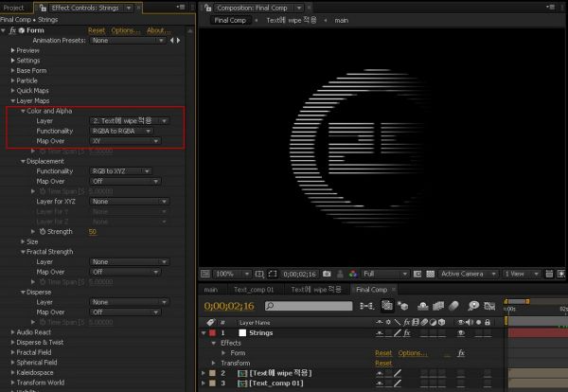The width and height of the screenshot is (568, 392).
Task: Open the Active Camera dropdown
Action: 468,274
